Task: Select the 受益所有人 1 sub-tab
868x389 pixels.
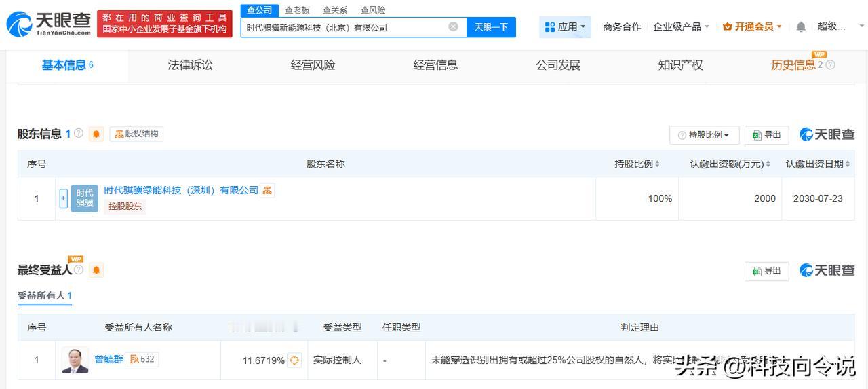Action: pyautogui.click(x=45, y=296)
